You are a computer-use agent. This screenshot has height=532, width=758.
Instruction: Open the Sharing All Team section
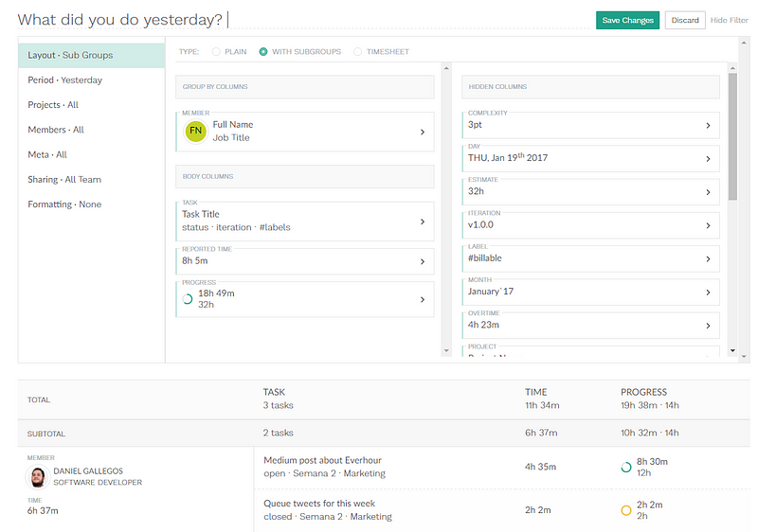tap(64, 180)
